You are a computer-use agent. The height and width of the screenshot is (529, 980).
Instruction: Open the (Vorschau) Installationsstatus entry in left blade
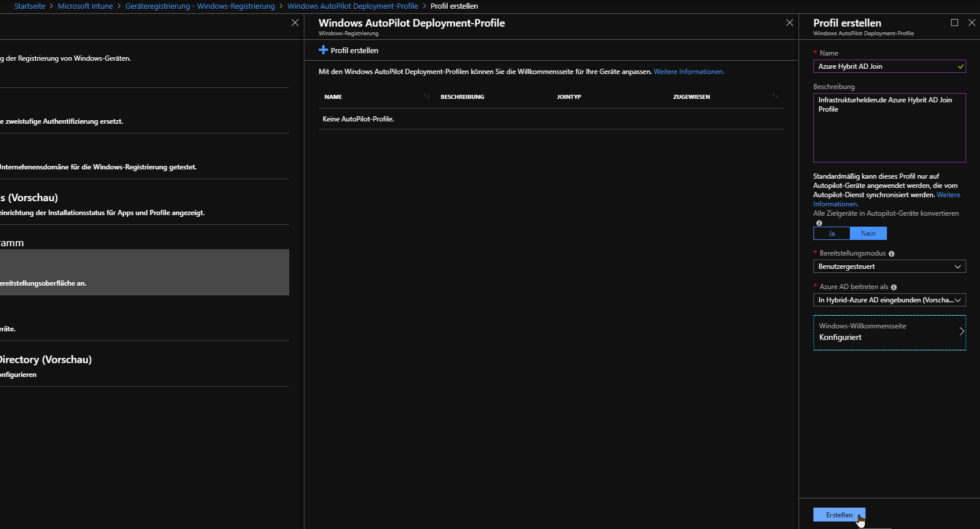pos(145,203)
